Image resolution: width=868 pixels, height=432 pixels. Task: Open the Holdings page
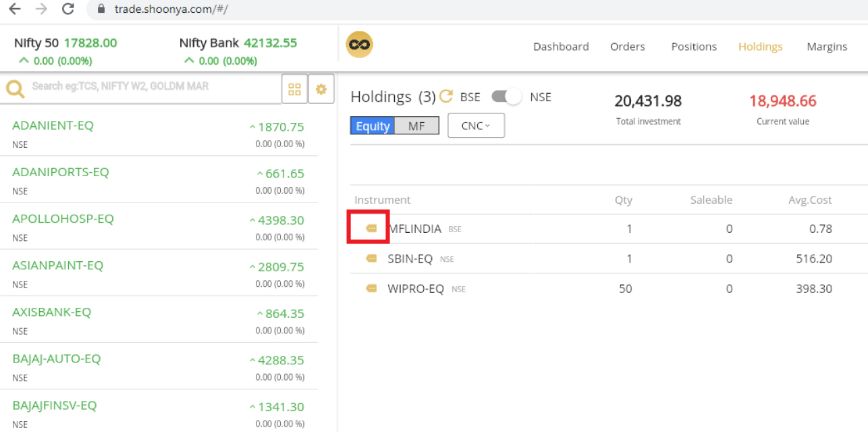coord(761,47)
